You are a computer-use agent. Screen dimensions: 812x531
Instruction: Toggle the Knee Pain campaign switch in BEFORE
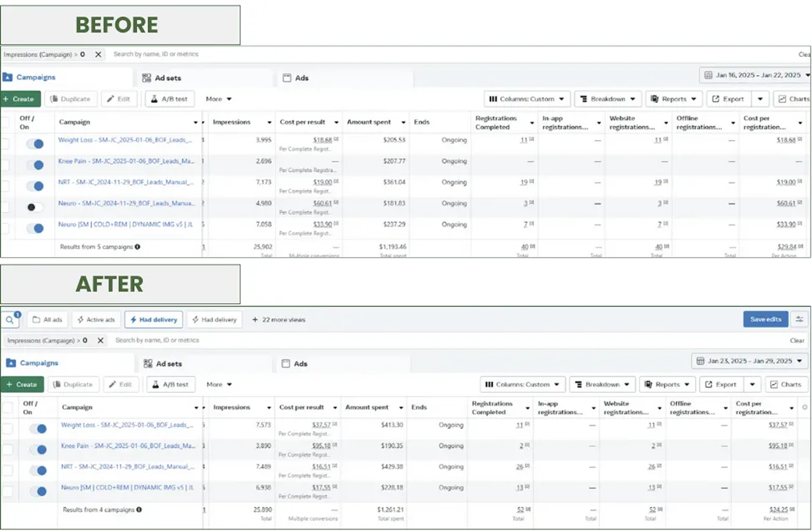35,164
